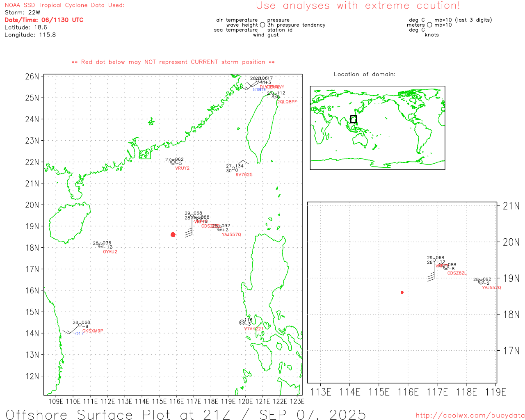525x420 pixels.
Task: Click the 'Longitude: 115.8' text
Action: click(x=30, y=35)
